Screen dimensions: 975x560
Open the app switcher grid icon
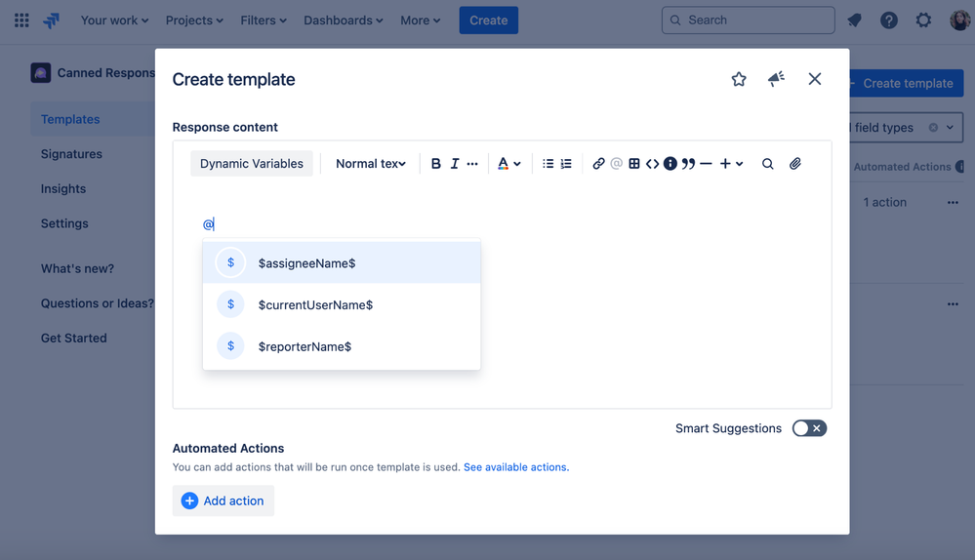(21, 20)
